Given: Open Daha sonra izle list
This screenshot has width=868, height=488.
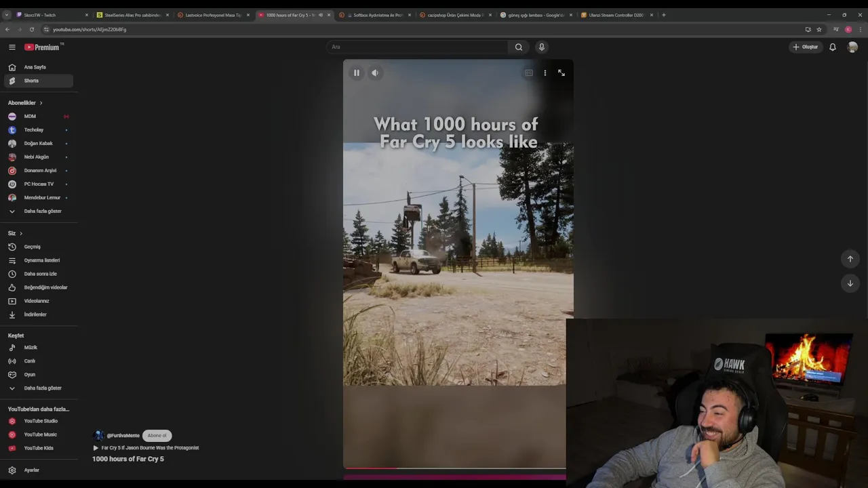Looking at the screenshot, I should point(39,274).
